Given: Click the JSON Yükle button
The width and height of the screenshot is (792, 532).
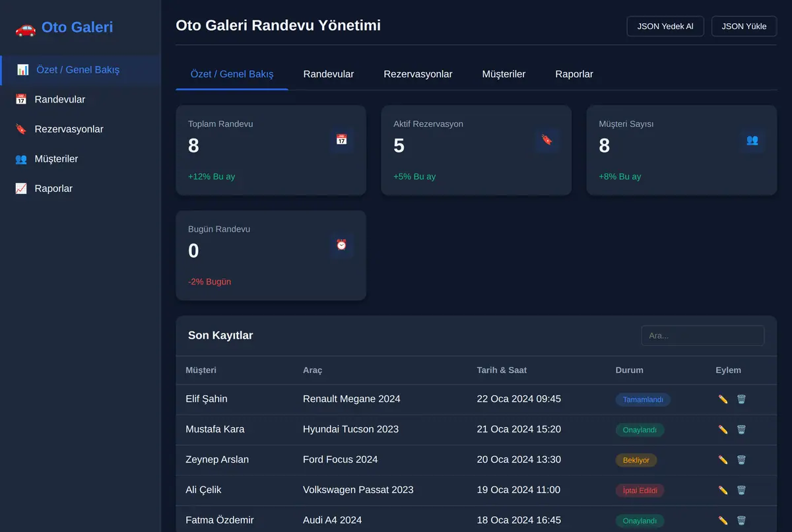Looking at the screenshot, I should coord(744,26).
